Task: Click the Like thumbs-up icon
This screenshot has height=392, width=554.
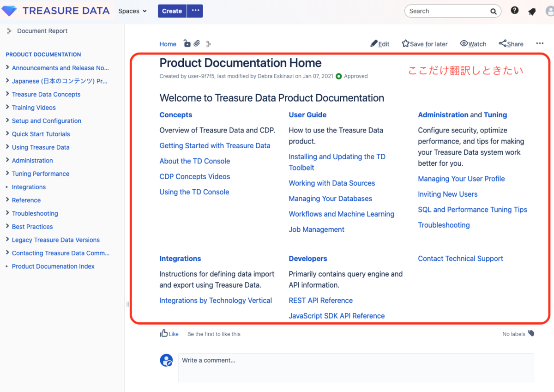Action: click(163, 333)
